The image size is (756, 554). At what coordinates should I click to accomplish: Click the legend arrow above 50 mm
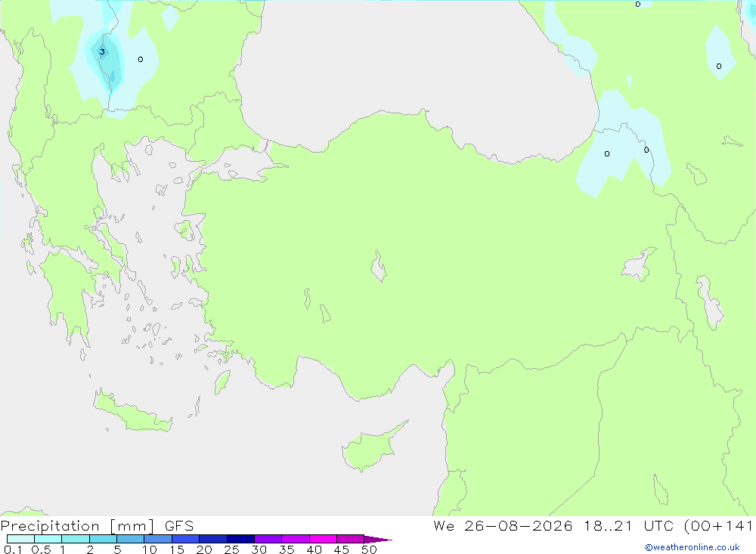click(378, 540)
